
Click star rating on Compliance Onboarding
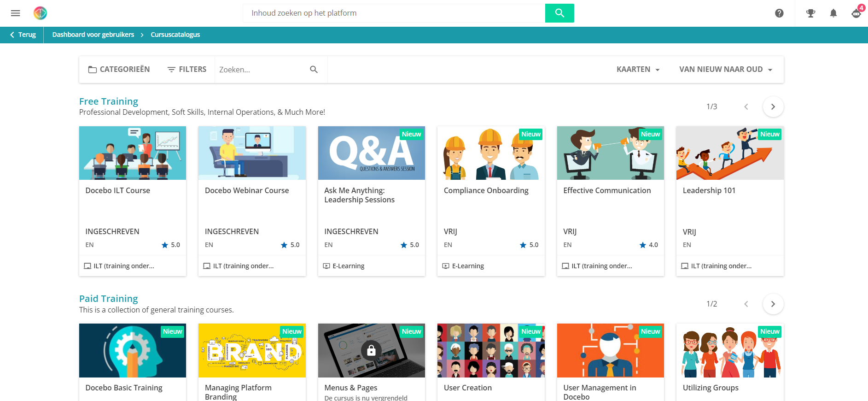523,245
